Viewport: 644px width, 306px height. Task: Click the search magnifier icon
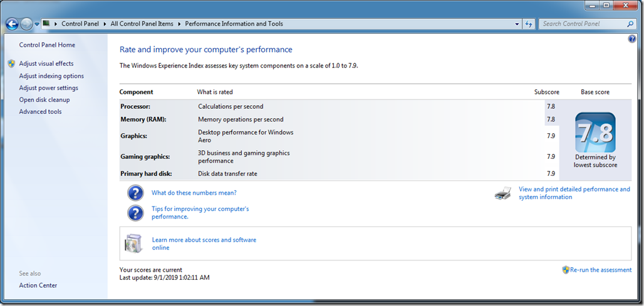coord(631,24)
